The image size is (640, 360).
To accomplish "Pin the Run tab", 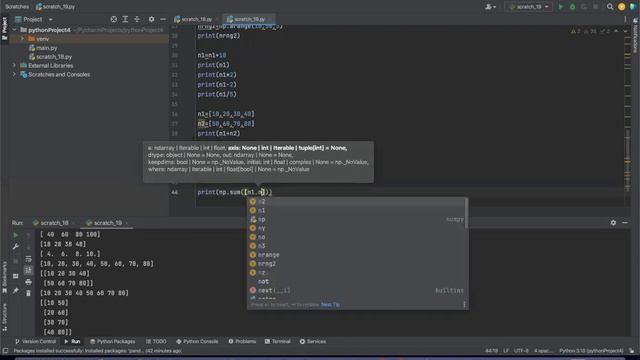I will pyautogui.click(x=16, y=291).
